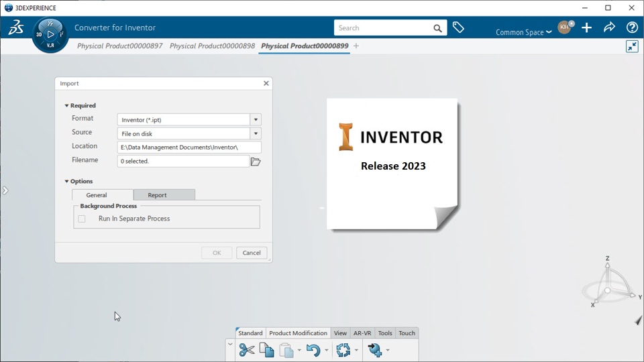Click the Update refresh icon
Viewport: 644px width, 362px height.
343,350
